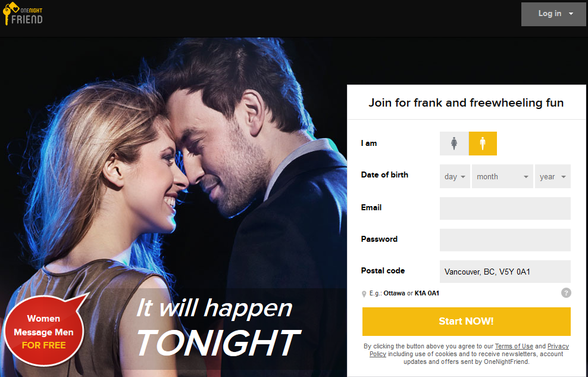Click the Log in button
Image resolution: width=588 pixels, height=377 pixels.
[553, 14]
